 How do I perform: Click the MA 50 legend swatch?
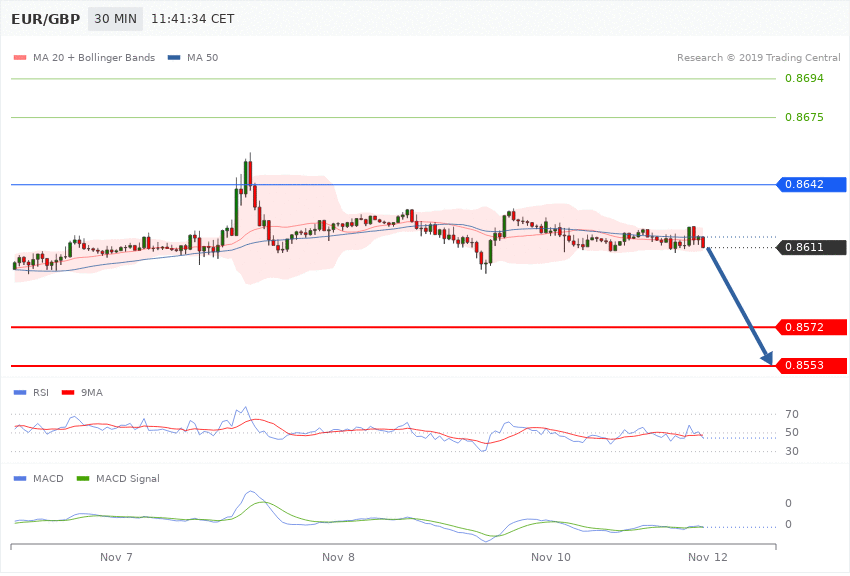pyautogui.click(x=174, y=57)
